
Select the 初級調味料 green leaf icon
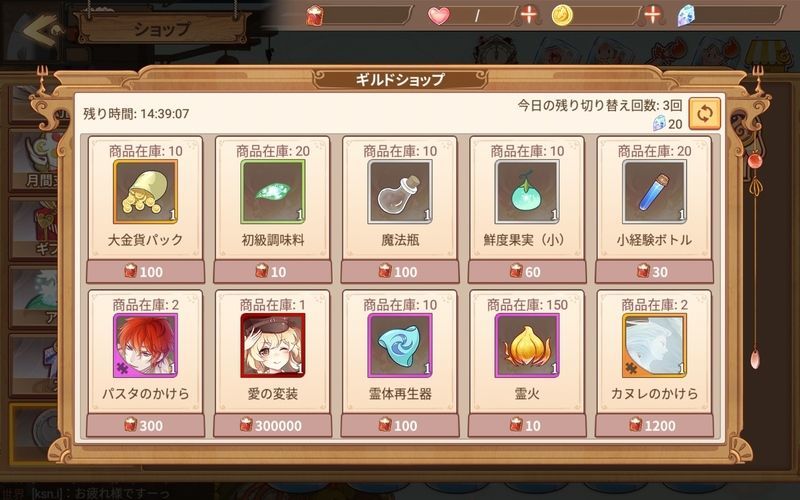tap(272, 192)
